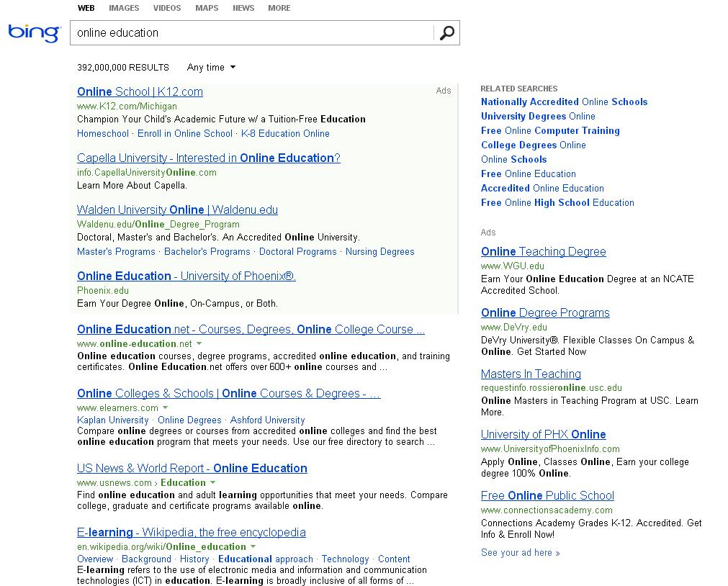This screenshot has height=586, width=728.
Task: Switch to the Videos tab
Action: (x=167, y=8)
